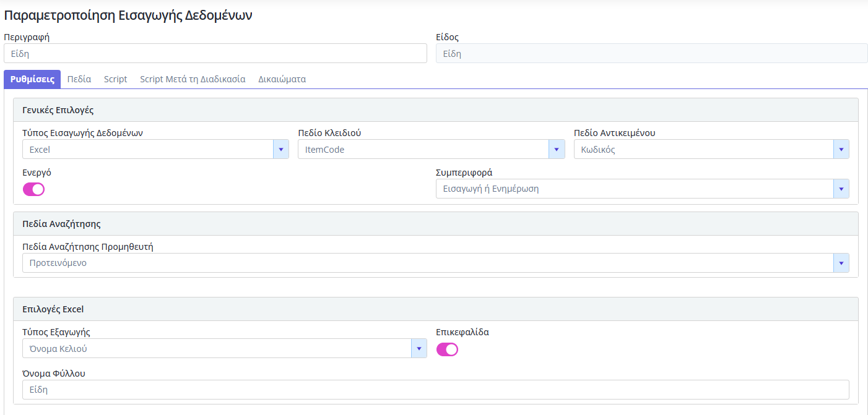
Task: Expand the Προτεινόμενο supplier search selector
Action: 427,263
